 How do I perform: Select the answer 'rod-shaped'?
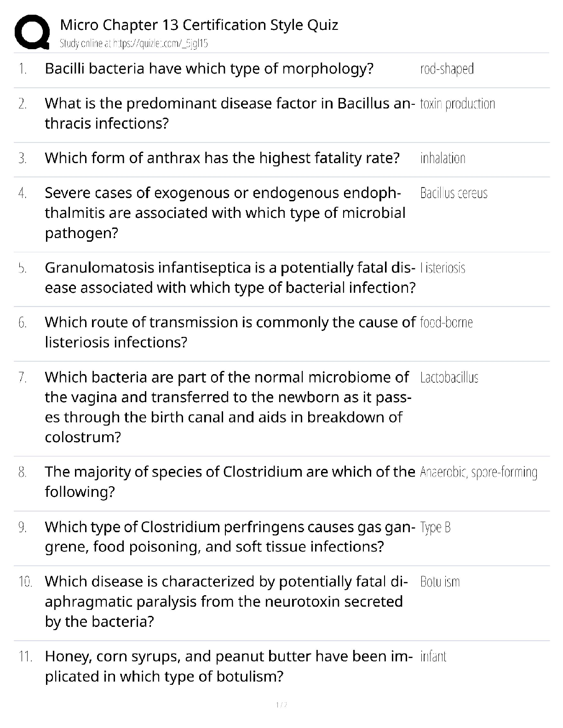pos(447,69)
